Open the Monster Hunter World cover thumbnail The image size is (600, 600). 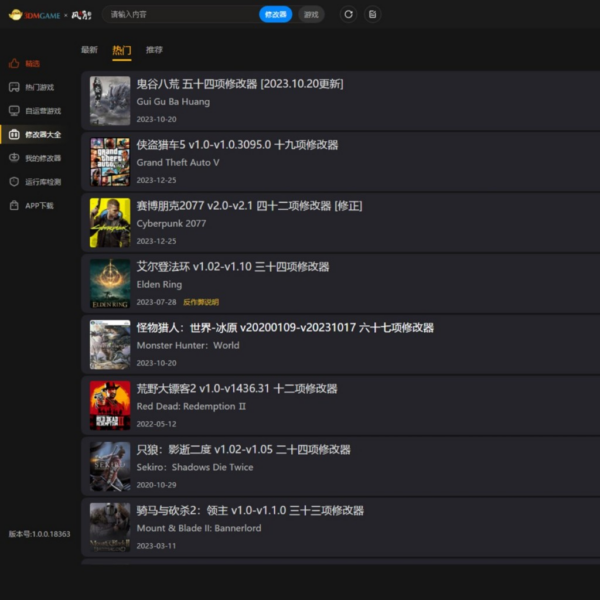tap(110, 344)
